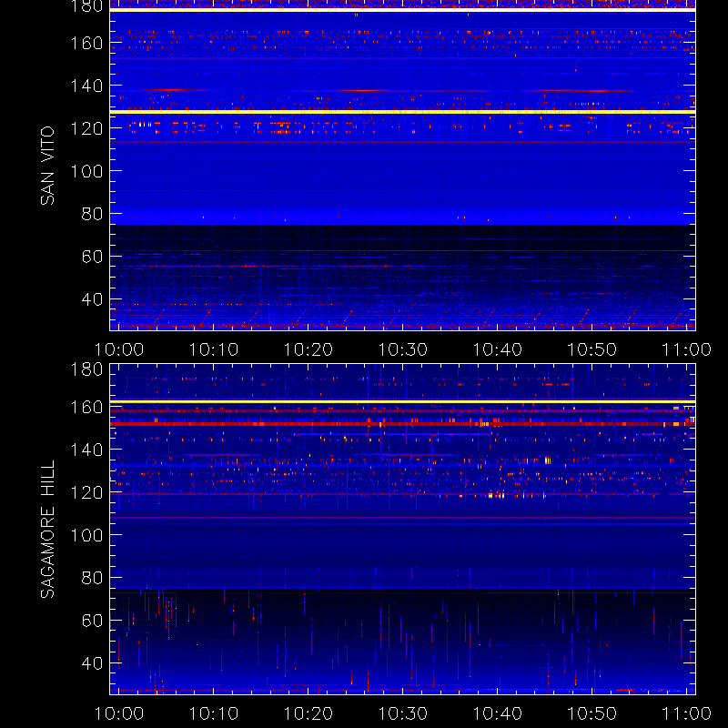The height and width of the screenshot is (728, 728).
Task: Click the 160 frequency label on San Vito axis
Action: 86,43
